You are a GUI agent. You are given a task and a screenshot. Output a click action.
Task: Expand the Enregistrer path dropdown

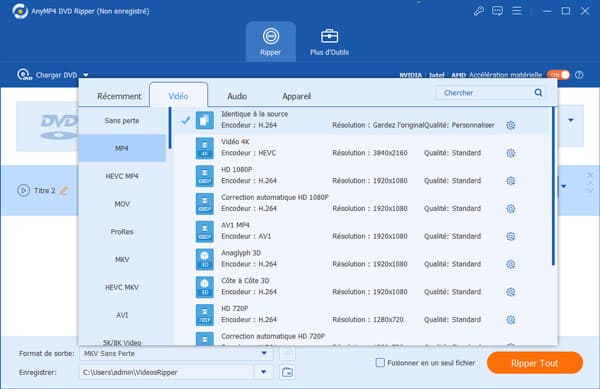263,372
